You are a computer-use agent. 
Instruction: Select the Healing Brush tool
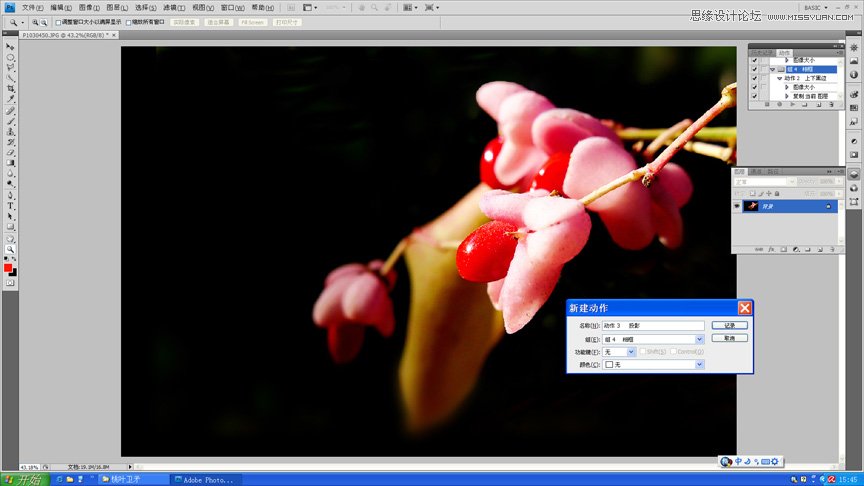tap(10, 111)
